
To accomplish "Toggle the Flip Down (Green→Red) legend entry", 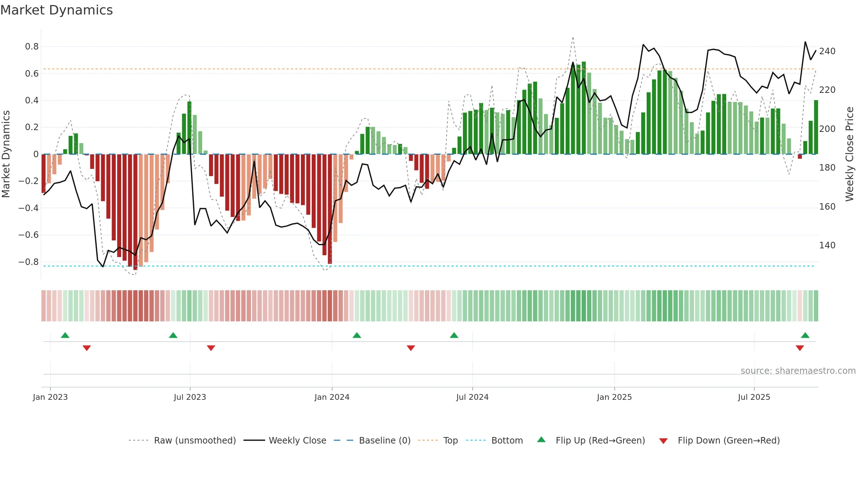I will click(x=719, y=440).
